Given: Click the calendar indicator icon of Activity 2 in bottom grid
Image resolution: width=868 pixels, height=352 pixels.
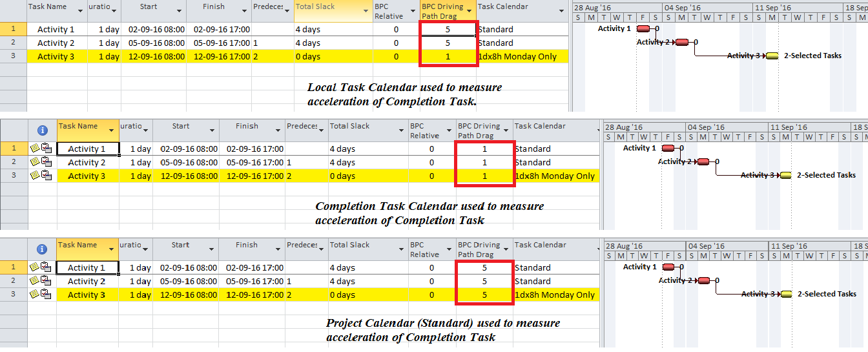Looking at the screenshot, I should coord(46,281).
